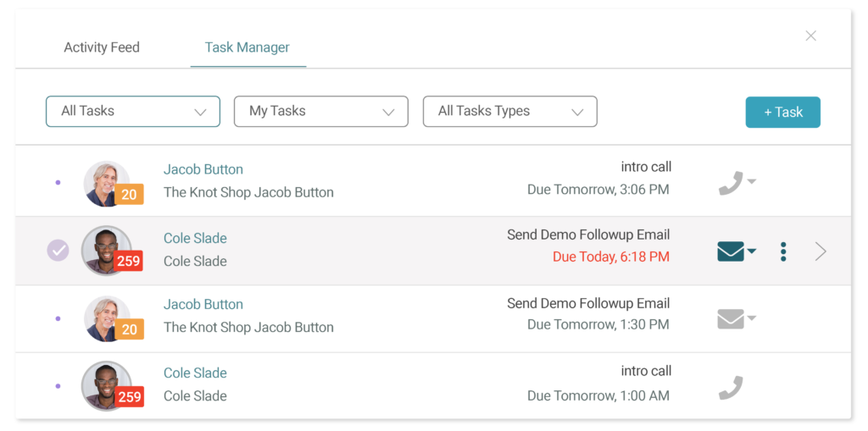Open the Jacob Button link in the first row
The width and height of the screenshot is (868, 431).
[203, 169]
